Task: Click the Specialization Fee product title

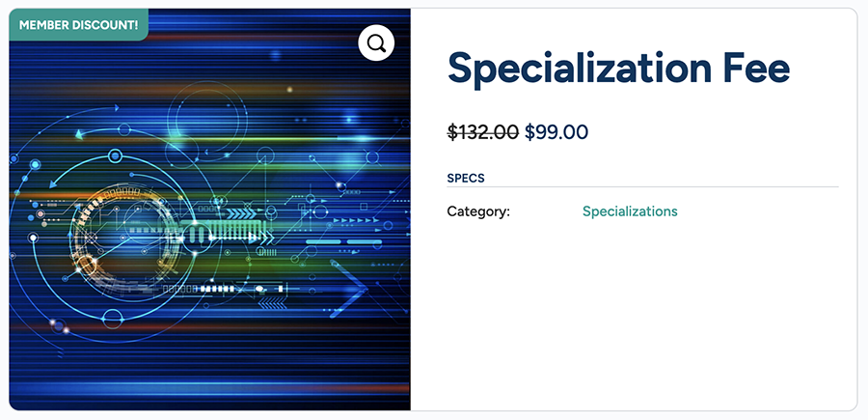Action: point(618,68)
